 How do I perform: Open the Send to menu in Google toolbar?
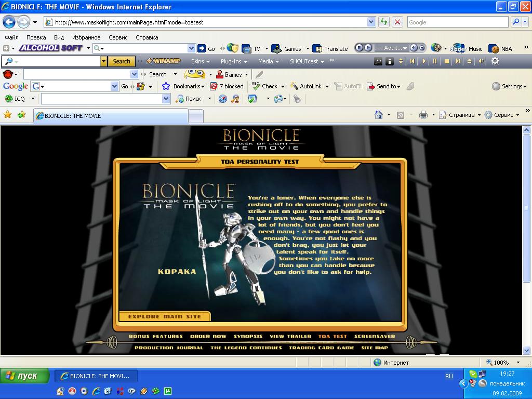(x=384, y=86)
